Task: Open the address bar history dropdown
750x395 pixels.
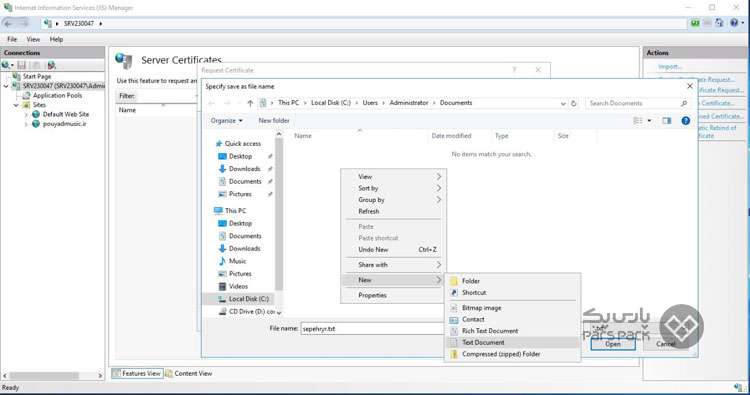Action: pos(563,103)
